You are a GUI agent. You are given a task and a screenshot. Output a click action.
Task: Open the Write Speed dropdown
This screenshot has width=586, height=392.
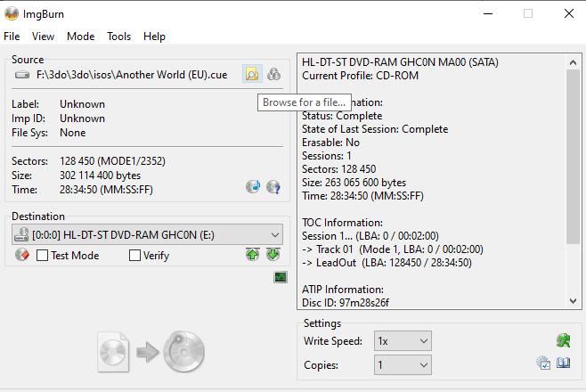403,341
